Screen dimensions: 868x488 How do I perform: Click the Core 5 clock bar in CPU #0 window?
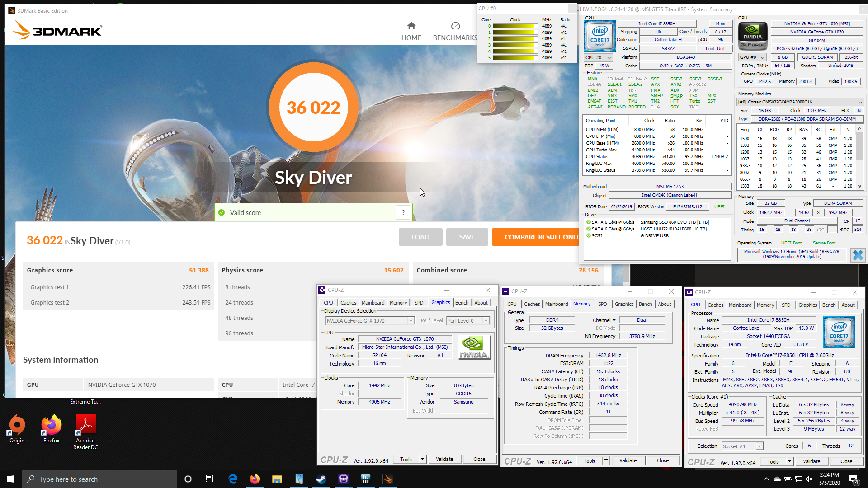515,58
